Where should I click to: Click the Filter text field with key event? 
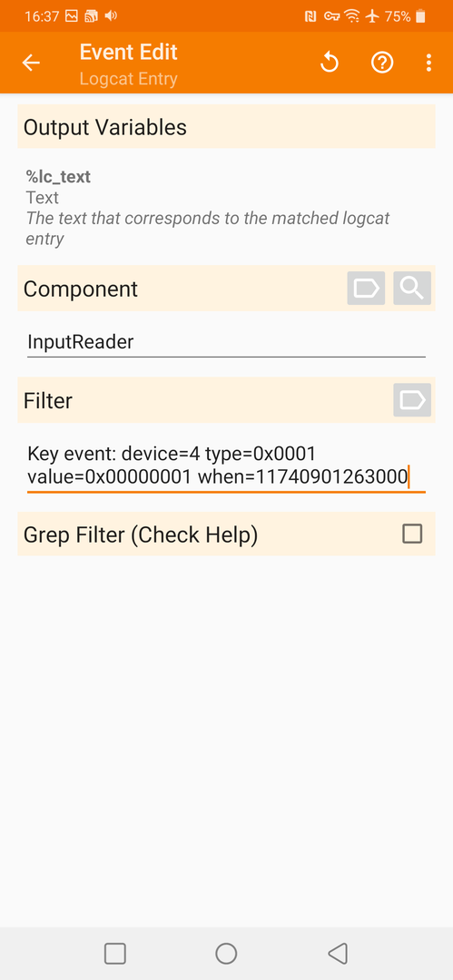click(x=226, y=466)
